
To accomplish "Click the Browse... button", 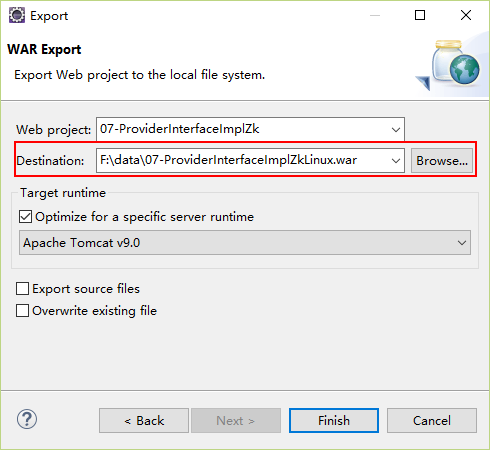I will pos(442,161).
